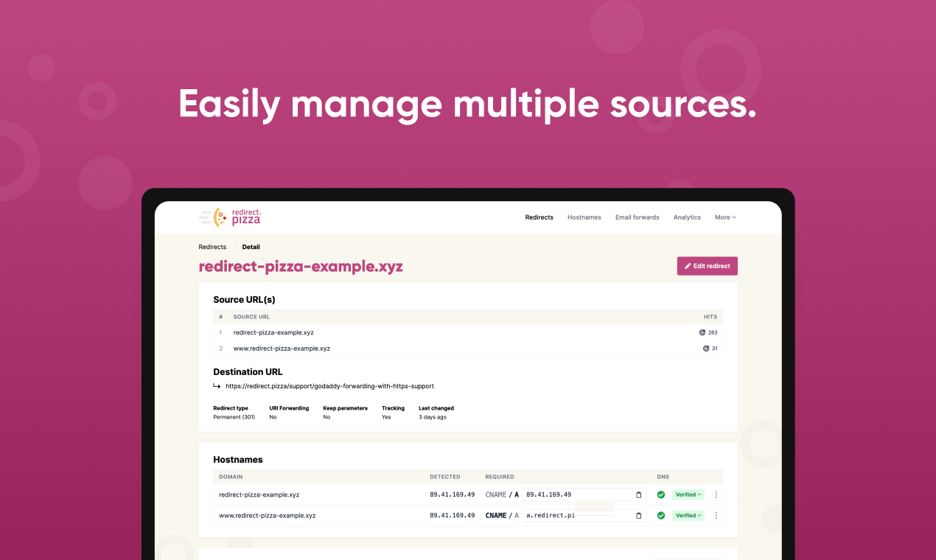This screenshot has height=560, width=936.
Task: Open the three-dot menu for redirect-pizza-example.xyz hostname
Action: point(716,495)
